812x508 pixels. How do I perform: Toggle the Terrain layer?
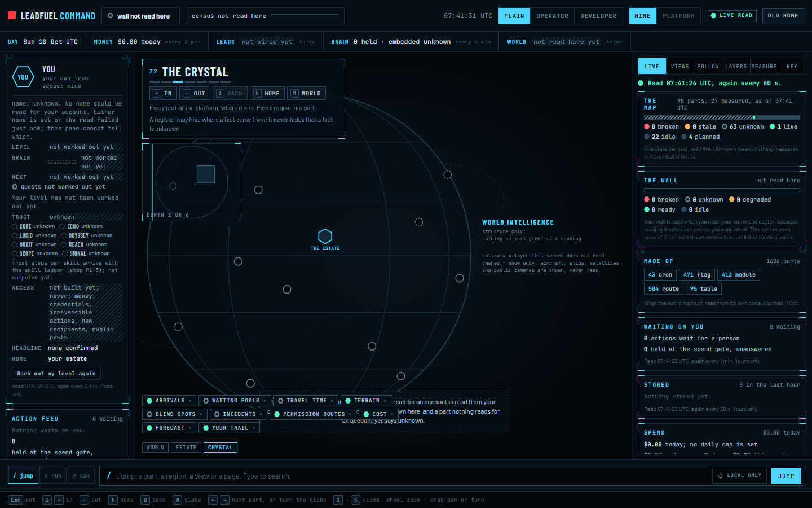(x=366, y=401)
